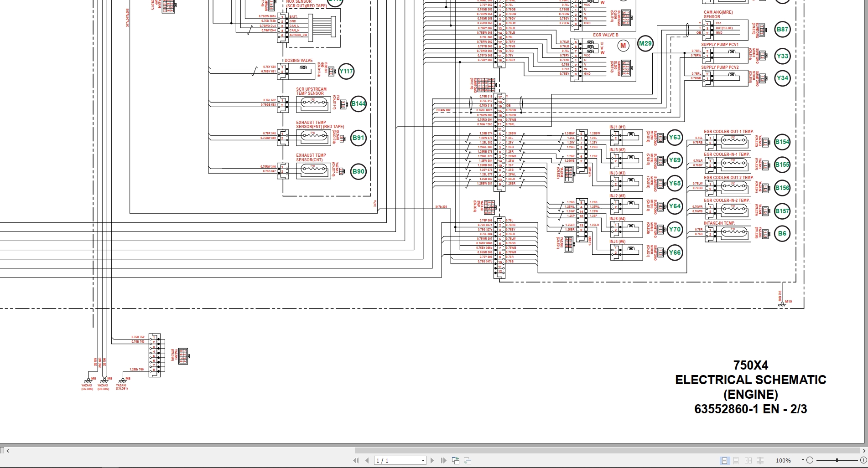The height and width of the screenshot is (468, 868).
Task: Go to the first page icon
Action: click(x=356, y=460)
